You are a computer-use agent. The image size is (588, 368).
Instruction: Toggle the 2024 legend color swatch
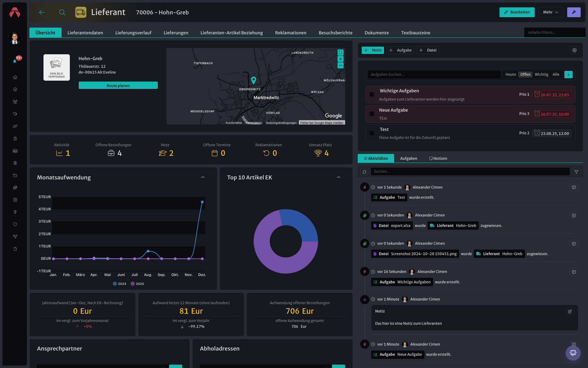coord(115,284)
